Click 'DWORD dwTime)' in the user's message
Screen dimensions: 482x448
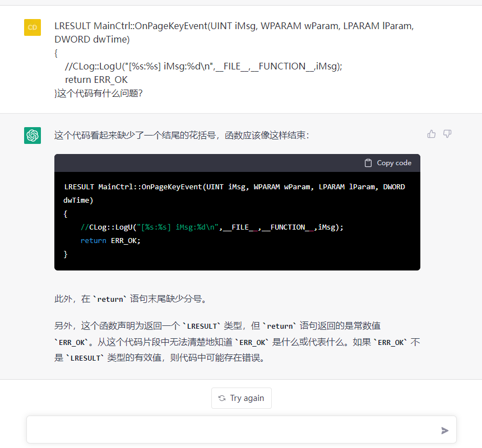92,39
